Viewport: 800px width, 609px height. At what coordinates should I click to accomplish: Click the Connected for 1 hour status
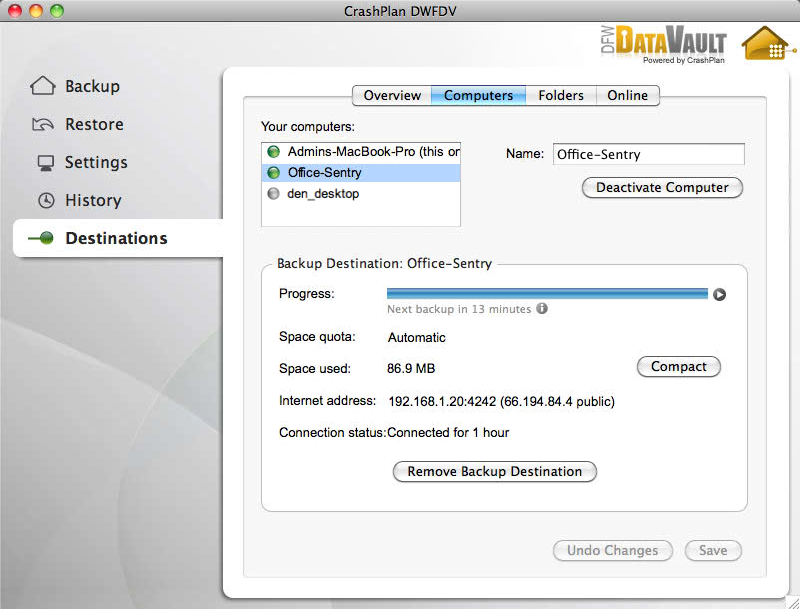pyautogui.click(x=448, y=433)
